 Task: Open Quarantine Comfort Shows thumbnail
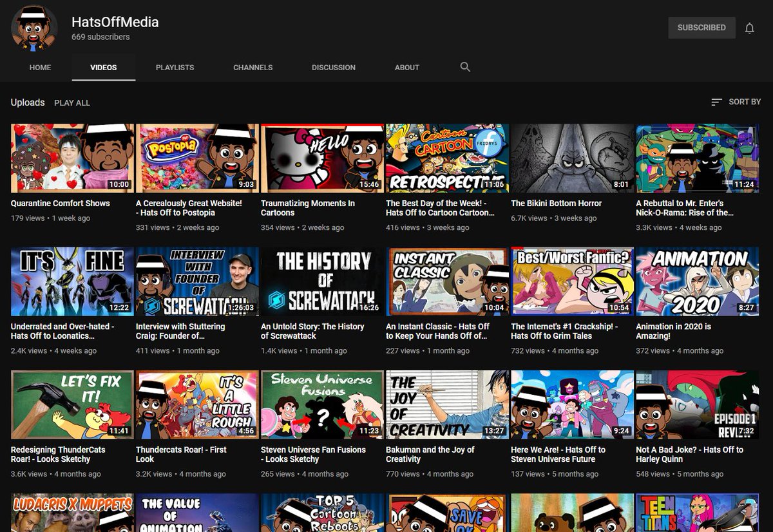[72, 158]
